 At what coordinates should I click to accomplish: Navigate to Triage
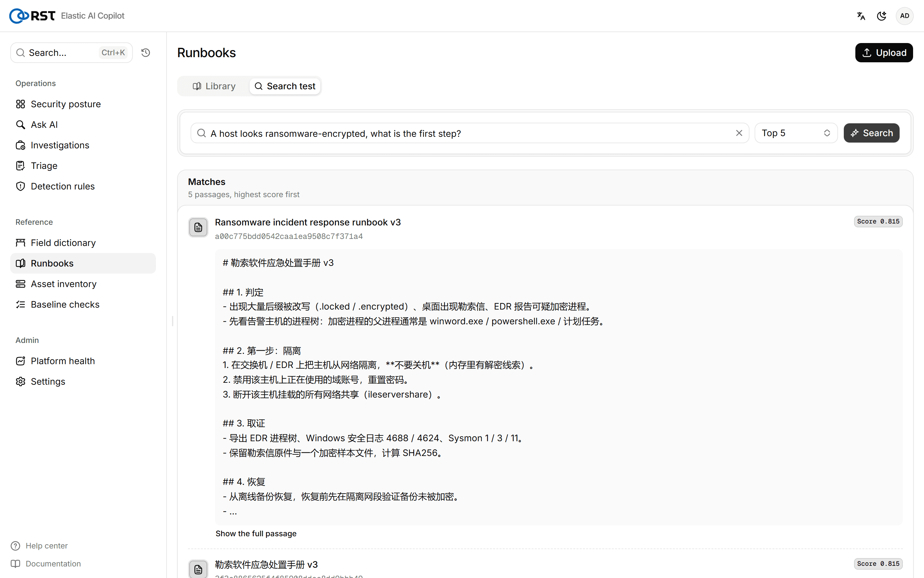point(83,165)
